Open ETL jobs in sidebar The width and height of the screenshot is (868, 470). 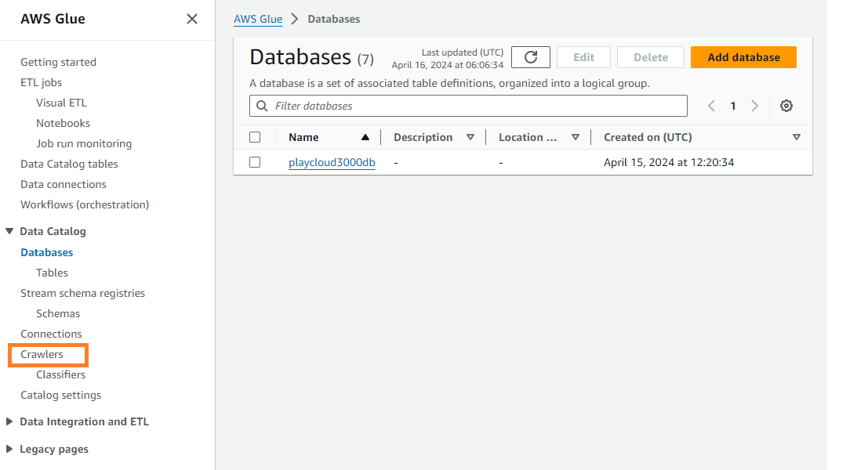tap(41, 82)
